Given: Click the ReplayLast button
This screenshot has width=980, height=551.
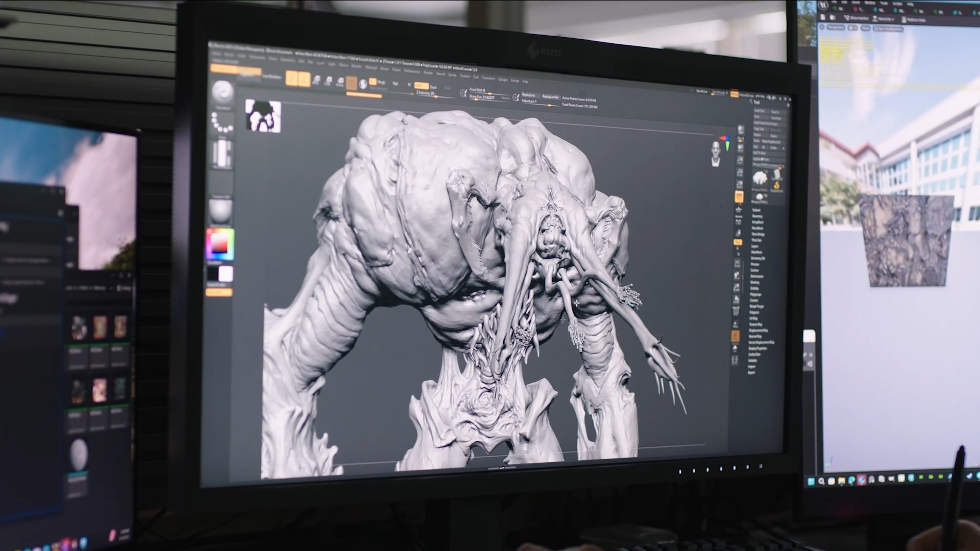Looking at the screenshot, I should [x=528, y=95].
